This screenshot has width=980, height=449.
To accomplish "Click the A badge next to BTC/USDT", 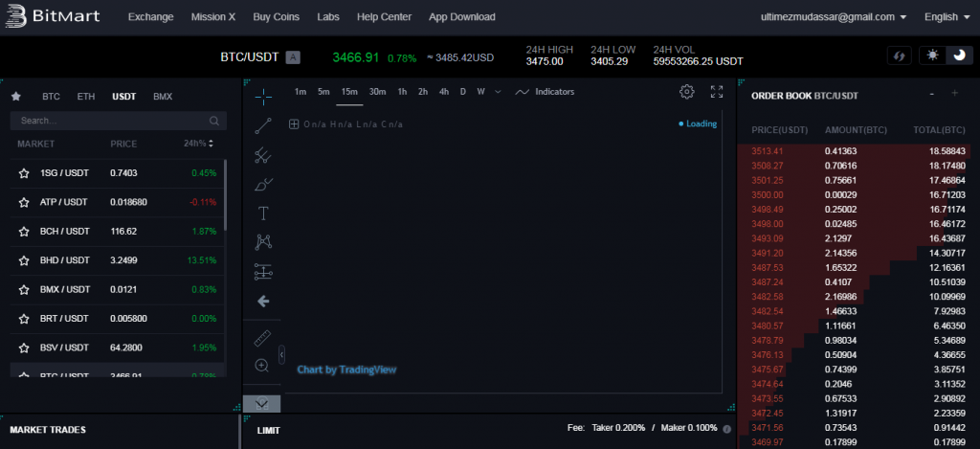I will pos(293,57).
